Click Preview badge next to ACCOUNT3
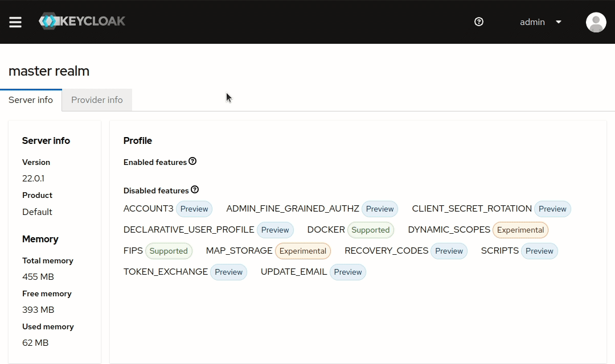 194,209
